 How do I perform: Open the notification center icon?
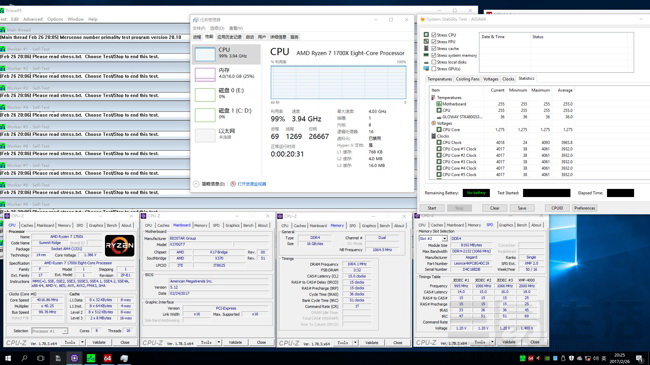[640, 358]
